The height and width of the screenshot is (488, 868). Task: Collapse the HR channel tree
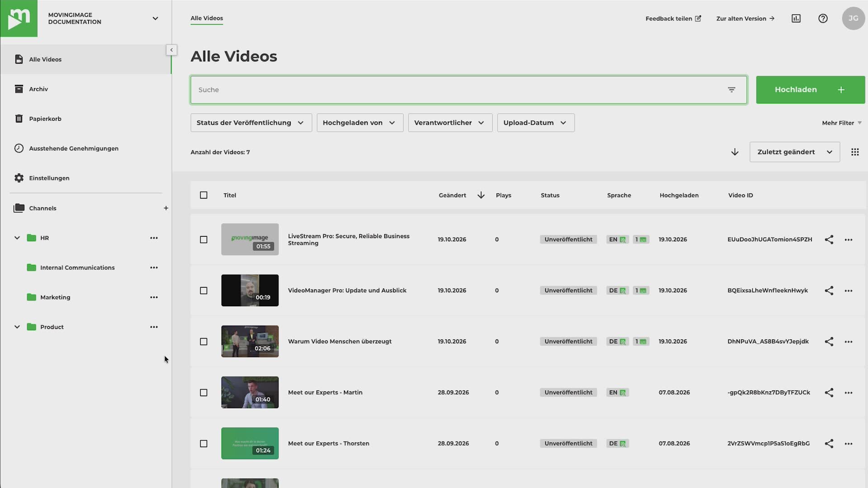click(17, 238)
